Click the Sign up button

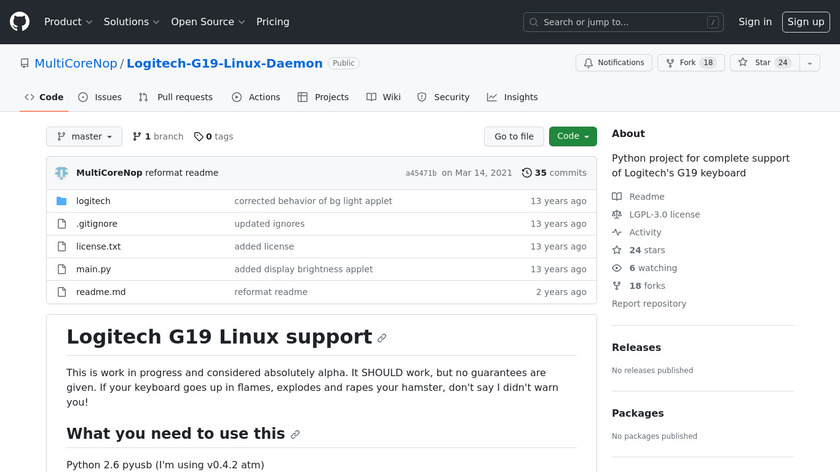point(805,22)
